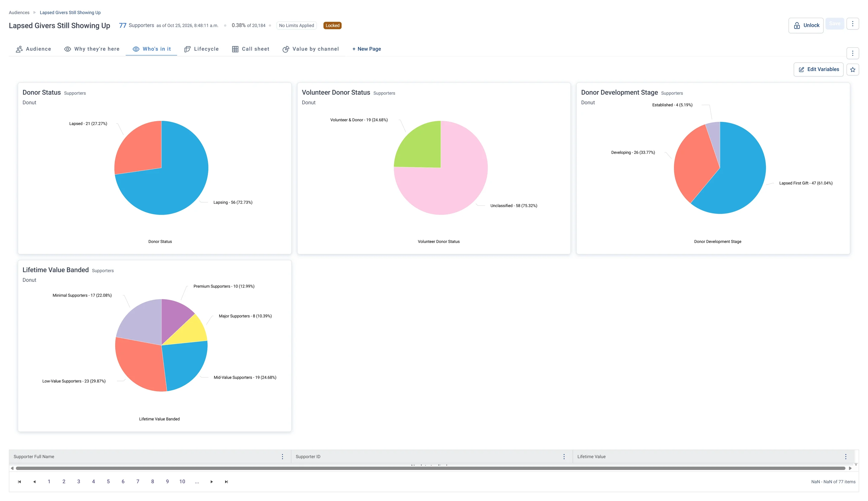Go to the next results page
Image resolution: width=868 pixels, height=501 pixels.
point(212,482)
